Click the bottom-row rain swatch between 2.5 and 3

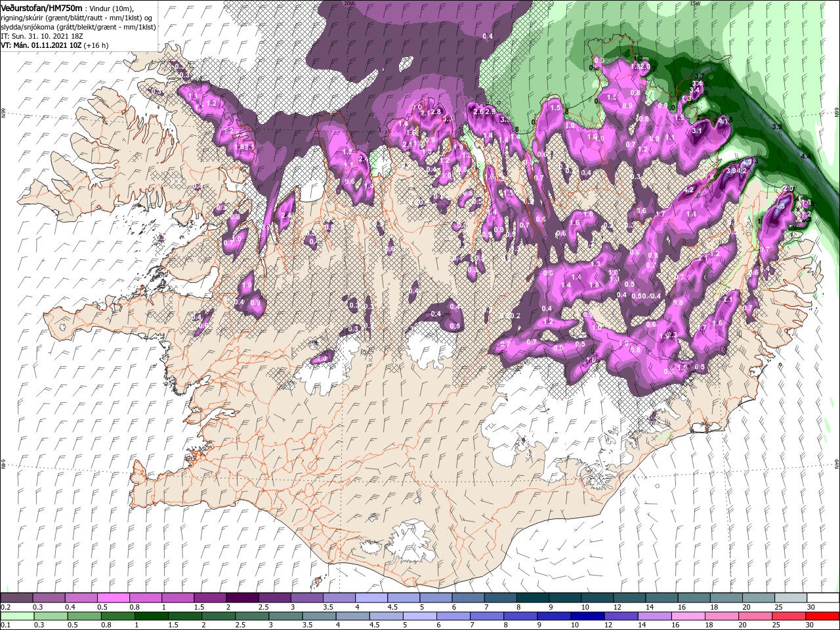251,616
